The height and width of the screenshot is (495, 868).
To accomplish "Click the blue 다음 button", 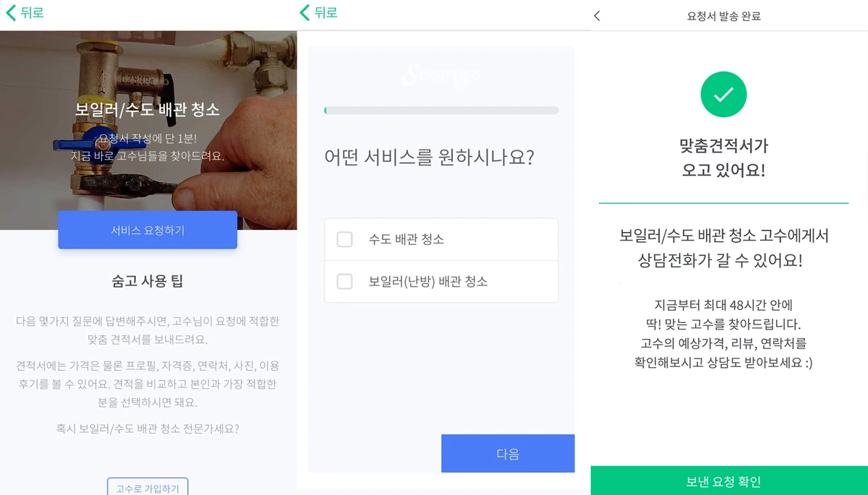I will pyautogui.click(x=508, y=454).
